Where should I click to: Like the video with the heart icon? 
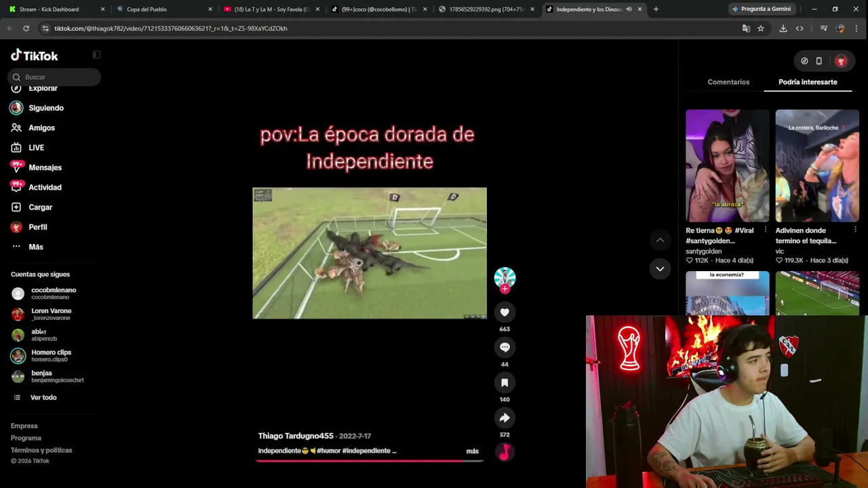505,312
